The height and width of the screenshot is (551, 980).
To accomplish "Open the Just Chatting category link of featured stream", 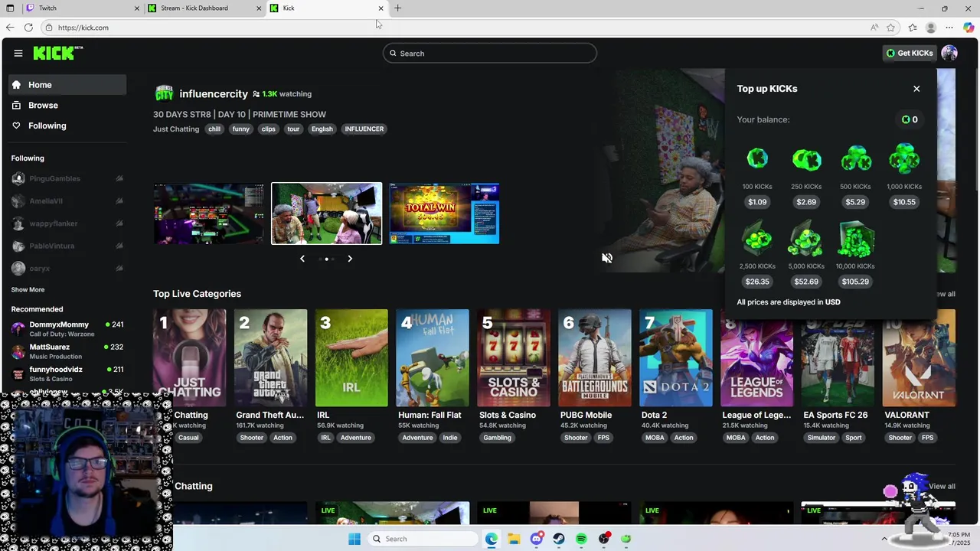I will coord(176,129).
